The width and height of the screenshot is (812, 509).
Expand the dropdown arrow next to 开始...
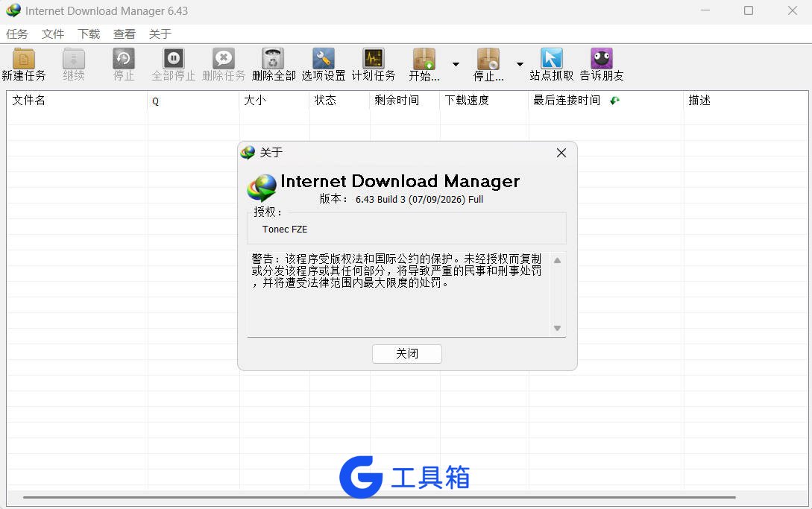coord(456,64)
